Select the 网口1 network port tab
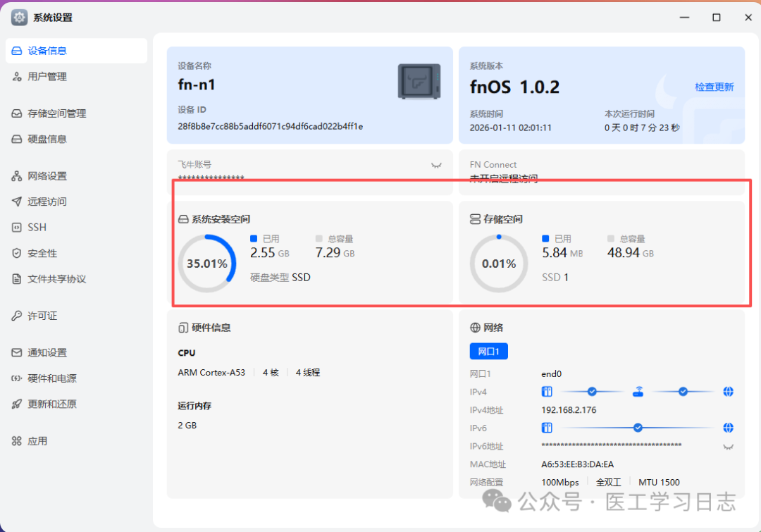 pos(488,351)
